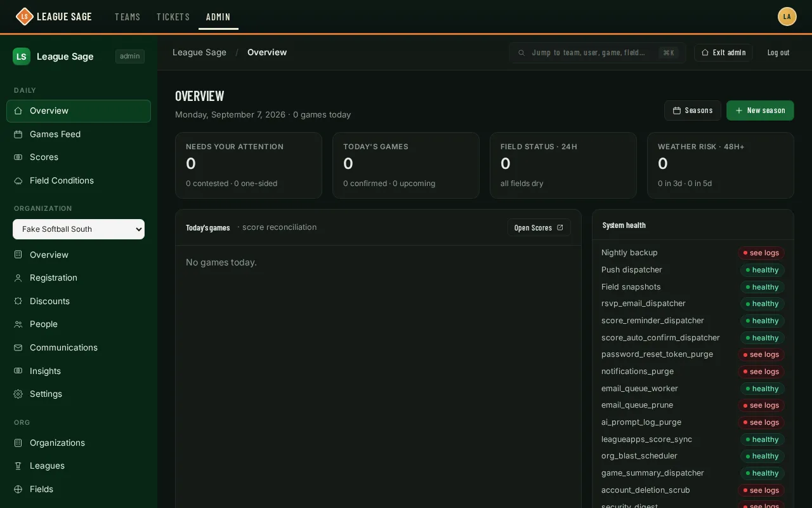The image size is (812, 508).
Task: Click healthy badge for email_queue_worker
Action: pyautogui.click(x=763, y=389)
